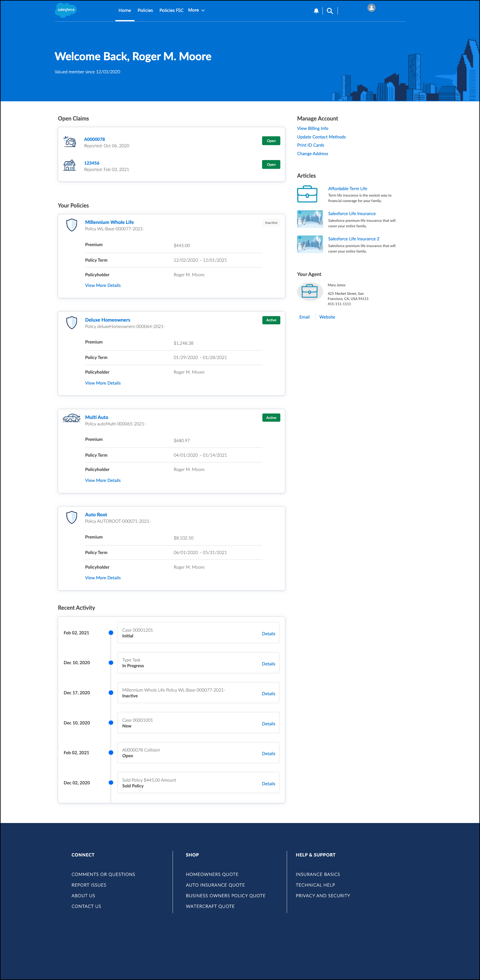Image resolution: width=480 pixels, height=980 pixels.
Task: Open Millennium Whole Life policy title
Action: 109,222
